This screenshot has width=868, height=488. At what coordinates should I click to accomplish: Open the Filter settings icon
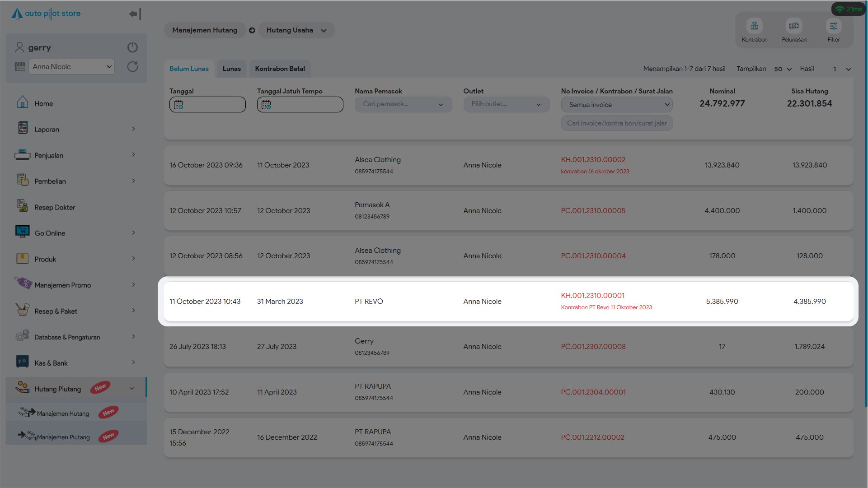[833, 26]
